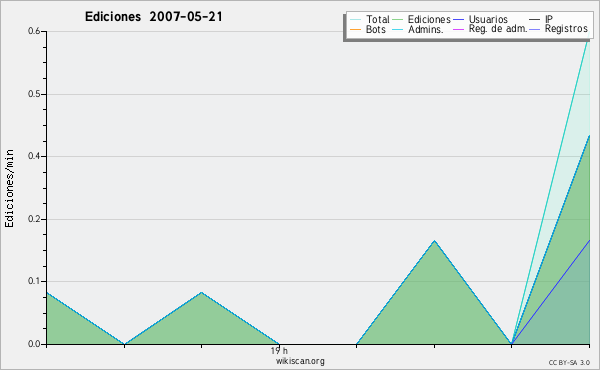Click the magenta Reg. de adm. line swatch
This screenshot has width=600, height=370.
458,29
